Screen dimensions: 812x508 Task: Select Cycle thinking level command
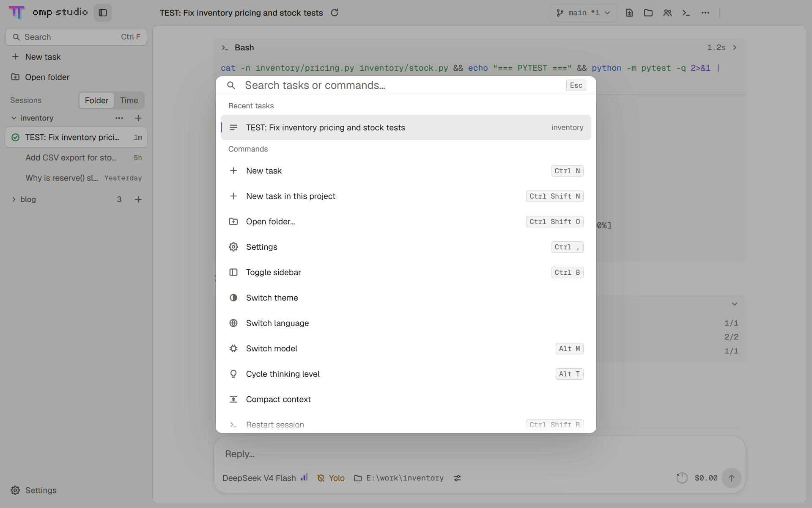[x=406, y=374]
